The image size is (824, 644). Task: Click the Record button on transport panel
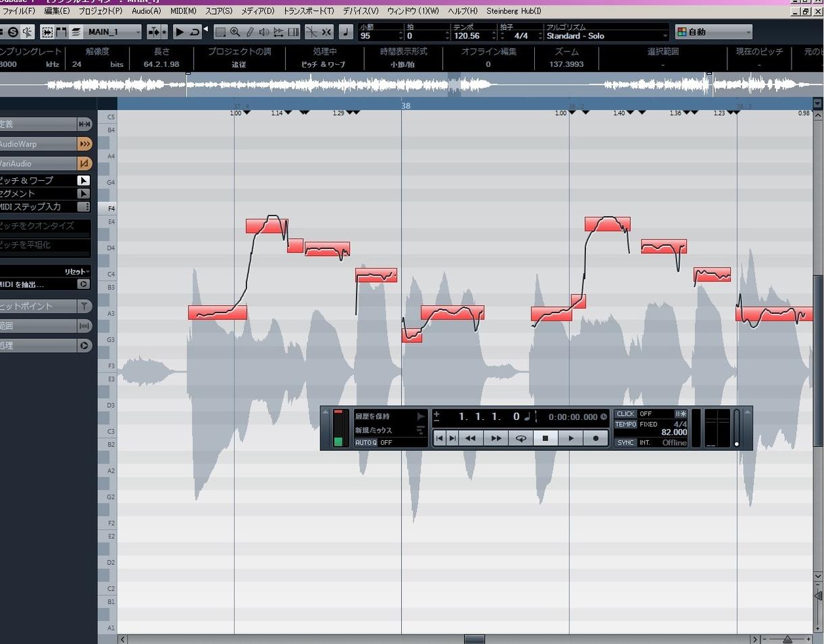coord(596,438)
